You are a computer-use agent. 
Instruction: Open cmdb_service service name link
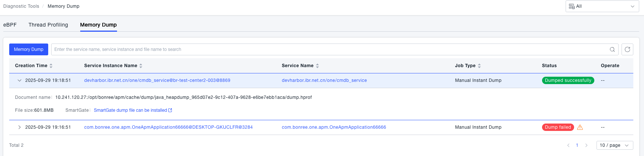click(x=324, y=80)
